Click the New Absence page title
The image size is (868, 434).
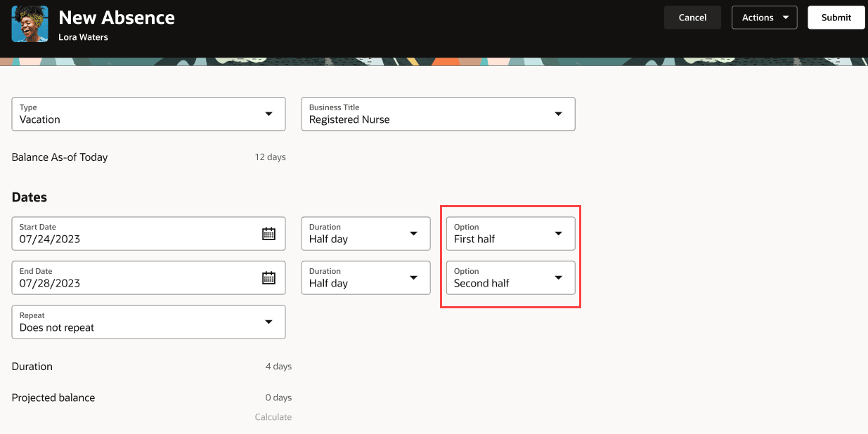117,18
